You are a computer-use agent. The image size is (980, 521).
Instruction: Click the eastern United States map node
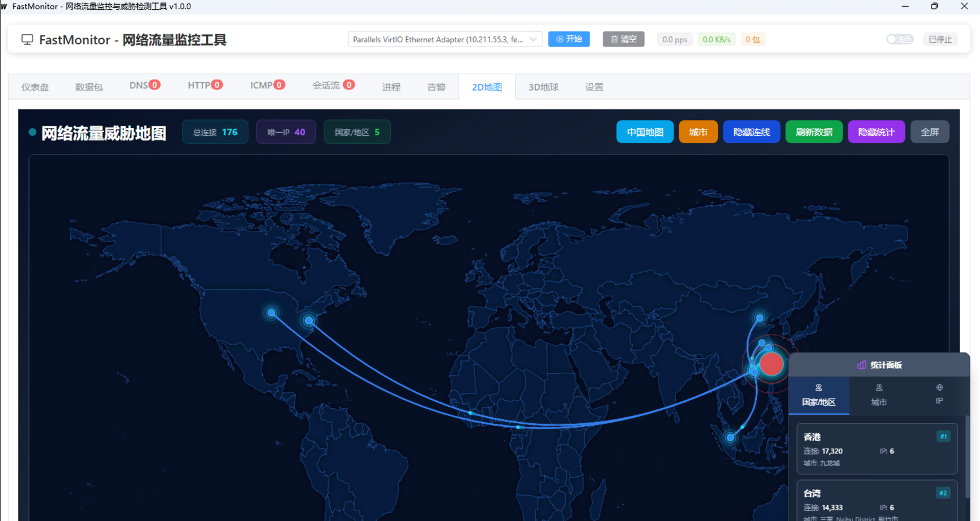(309, 321)
